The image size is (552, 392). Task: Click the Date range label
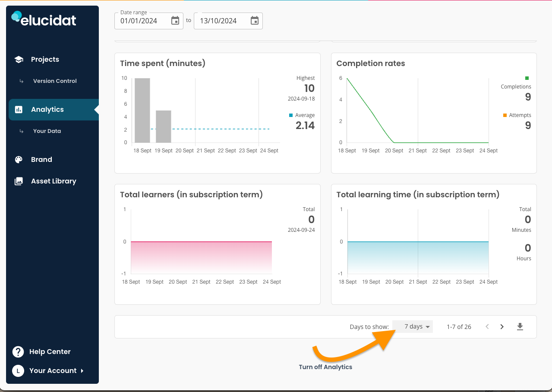pos(134,13)
